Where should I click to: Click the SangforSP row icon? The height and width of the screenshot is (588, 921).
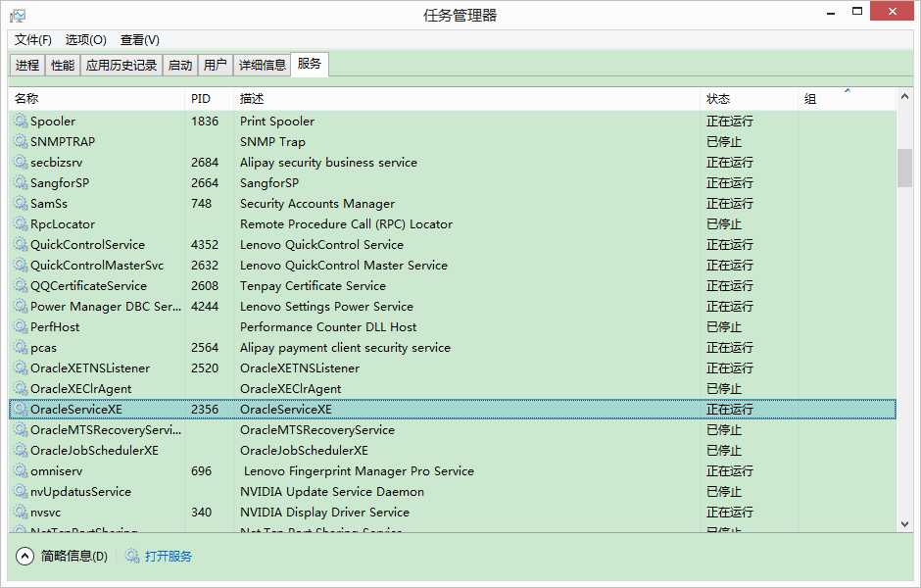[x=22, y=182]
